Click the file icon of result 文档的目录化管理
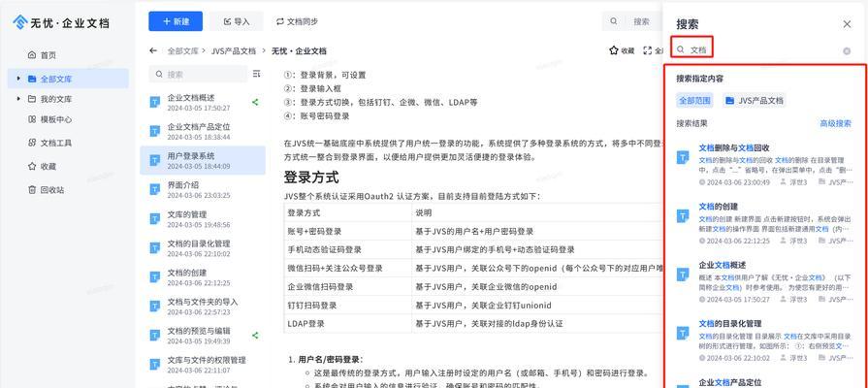This screenshot has height=388, width=868. point(683,333)
